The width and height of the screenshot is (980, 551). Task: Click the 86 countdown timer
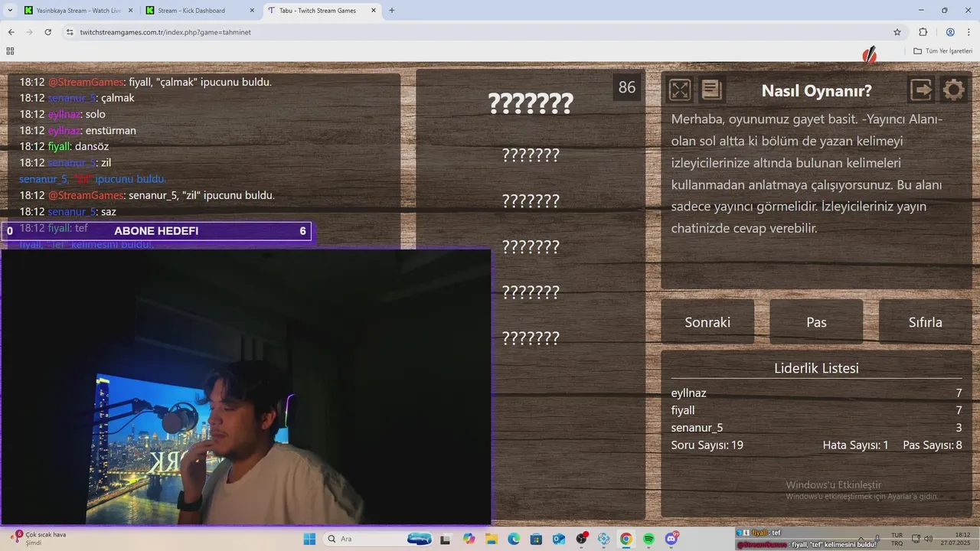pyautogui.click(x=627, y=87)
